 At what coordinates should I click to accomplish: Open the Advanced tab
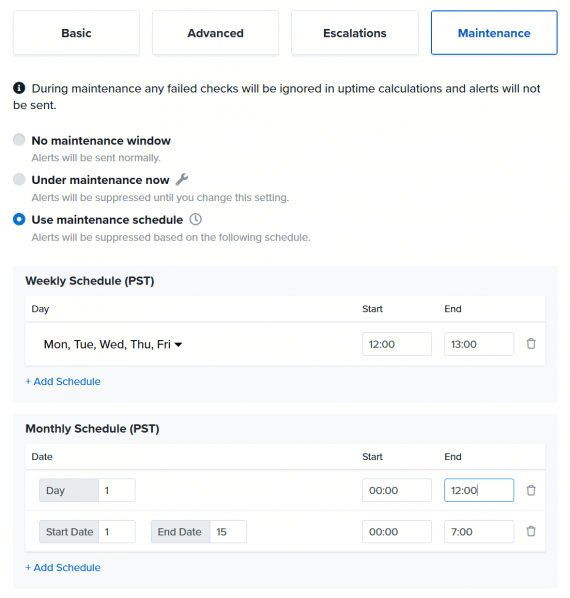[x=215, y=33]
